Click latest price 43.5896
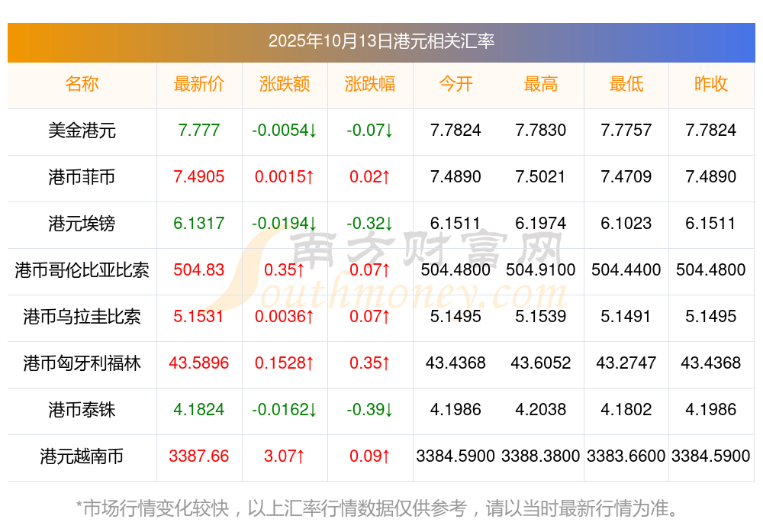763x532 pixels. (199, 363)
